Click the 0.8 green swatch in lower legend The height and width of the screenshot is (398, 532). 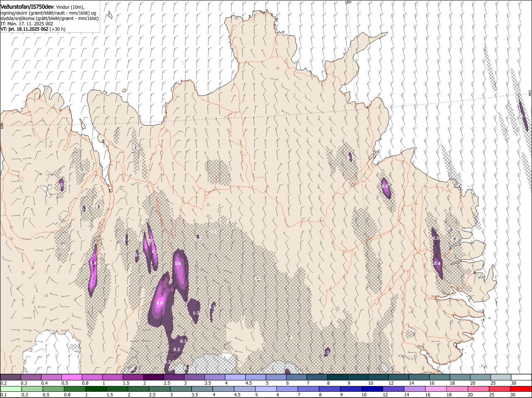(74, 389)
